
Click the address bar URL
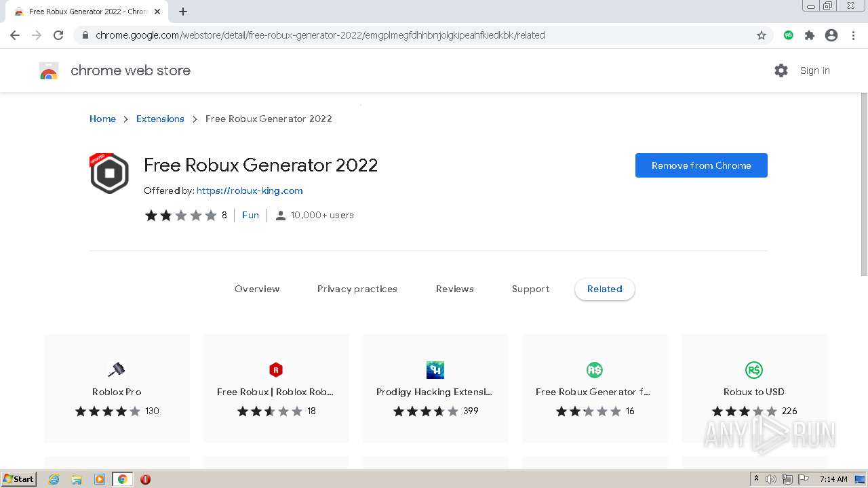click(320, 35)
